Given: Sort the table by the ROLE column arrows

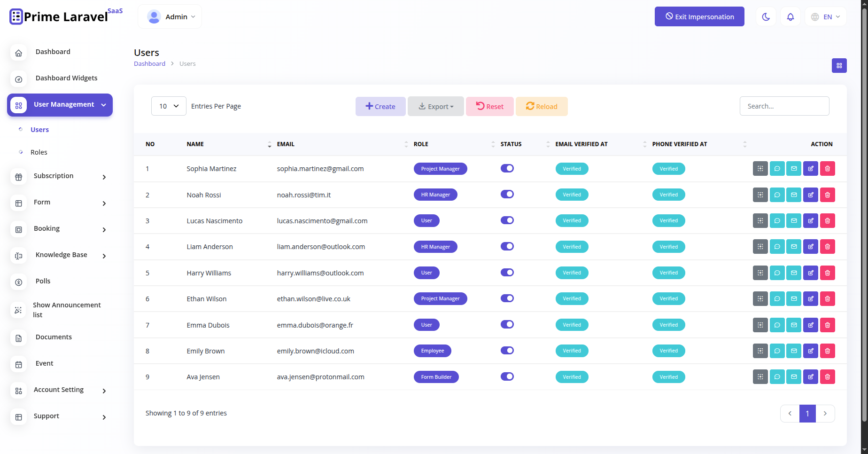Looking at the screenshot, I should pos(493,144).
